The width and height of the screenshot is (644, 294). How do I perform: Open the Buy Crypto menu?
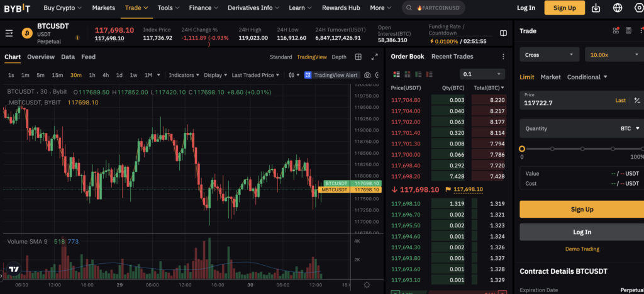(x=62, y=8)
